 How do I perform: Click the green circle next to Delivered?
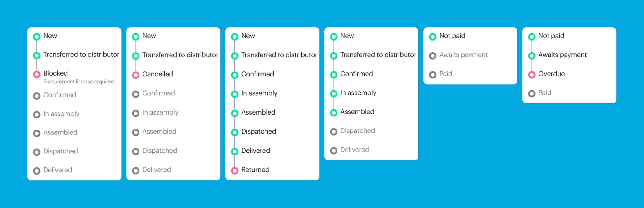coord(235,151)
